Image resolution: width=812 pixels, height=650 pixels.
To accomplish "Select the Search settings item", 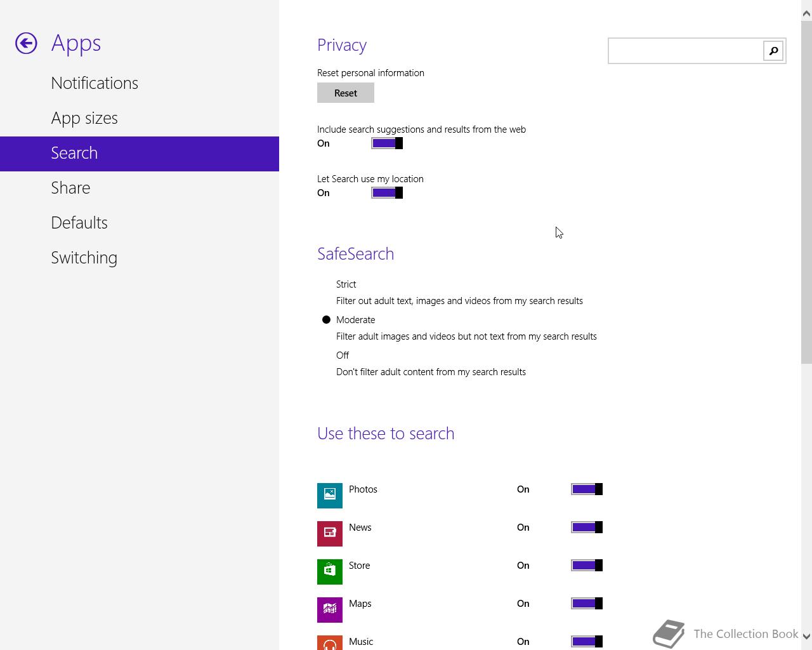I will tap(140, 154).
